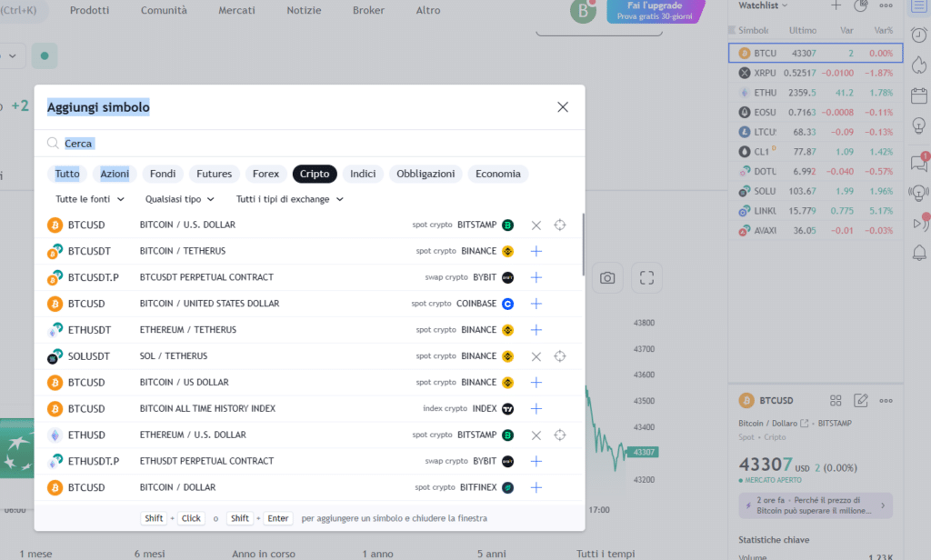Open user profile avatar B
This screenshot has height=560, width=931.
583,11
